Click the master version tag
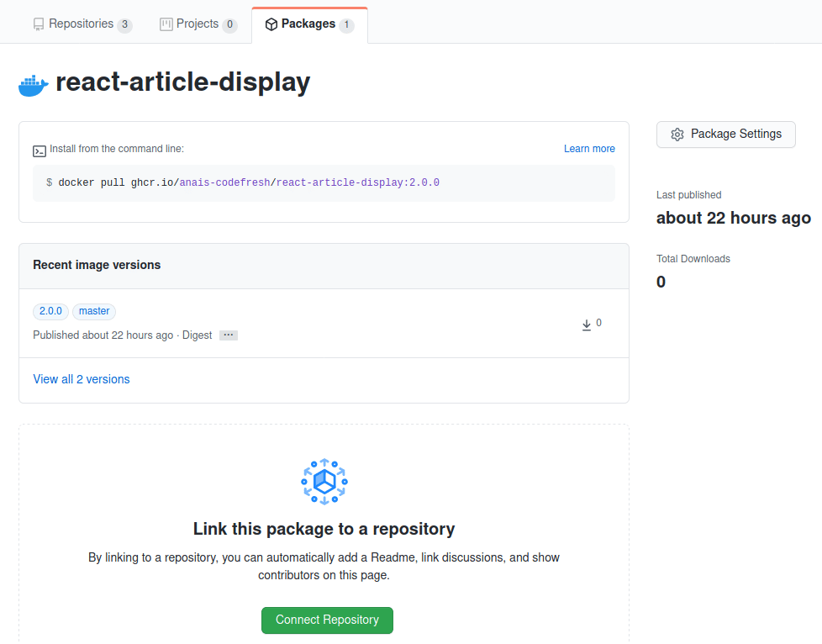Viewport: 822px width, 644px height. pyautogui.click(x=94, y=311)
